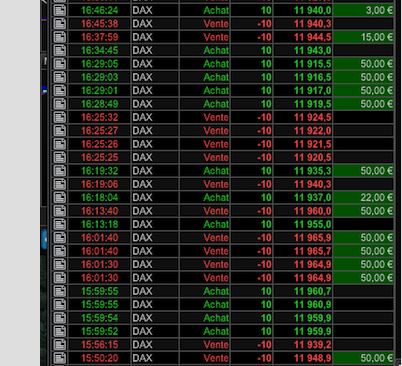
Task: Open ticket icon for 16:19:06 Vente order
Action: (x=60, y=184)
